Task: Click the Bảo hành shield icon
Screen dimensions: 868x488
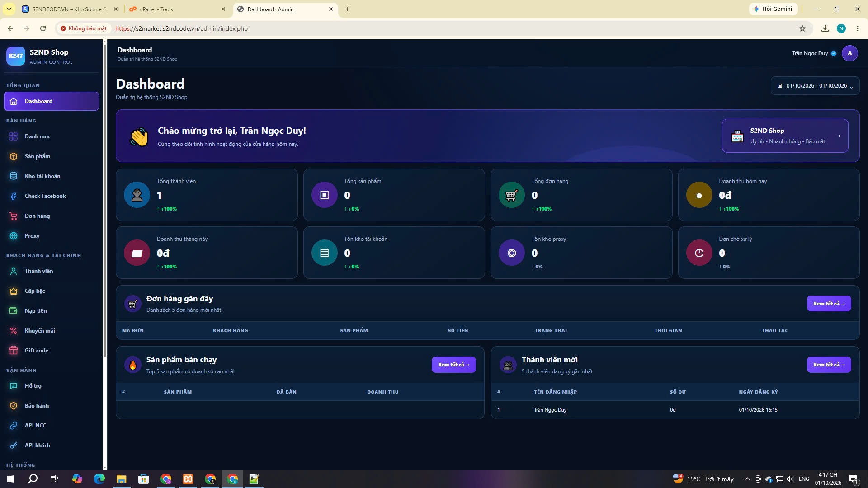Action: (x=14, y=406)
